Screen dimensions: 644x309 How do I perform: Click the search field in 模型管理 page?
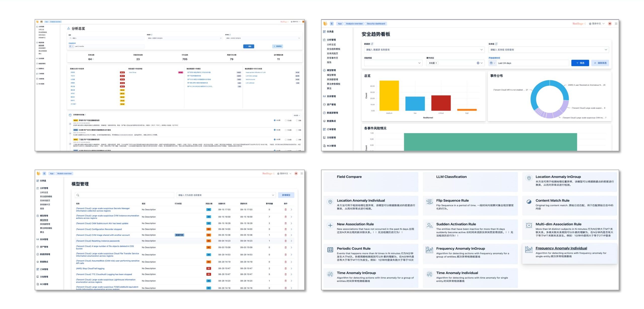125,195
